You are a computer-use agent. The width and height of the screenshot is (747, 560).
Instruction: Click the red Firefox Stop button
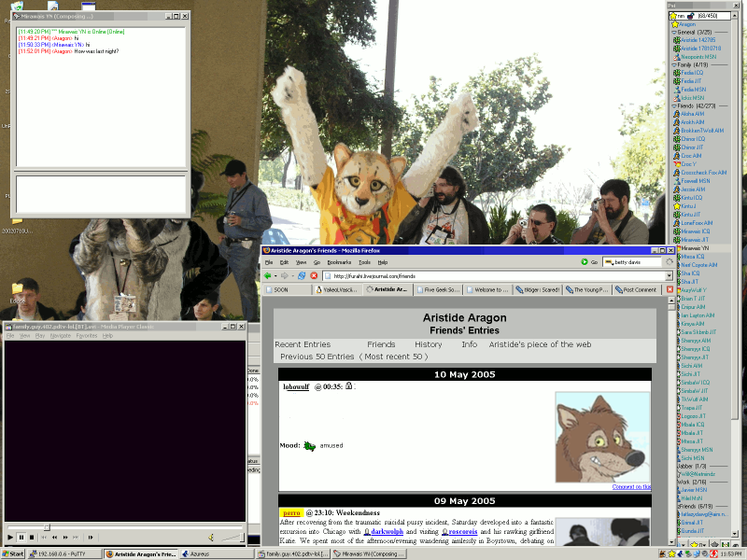pos(314,276)
